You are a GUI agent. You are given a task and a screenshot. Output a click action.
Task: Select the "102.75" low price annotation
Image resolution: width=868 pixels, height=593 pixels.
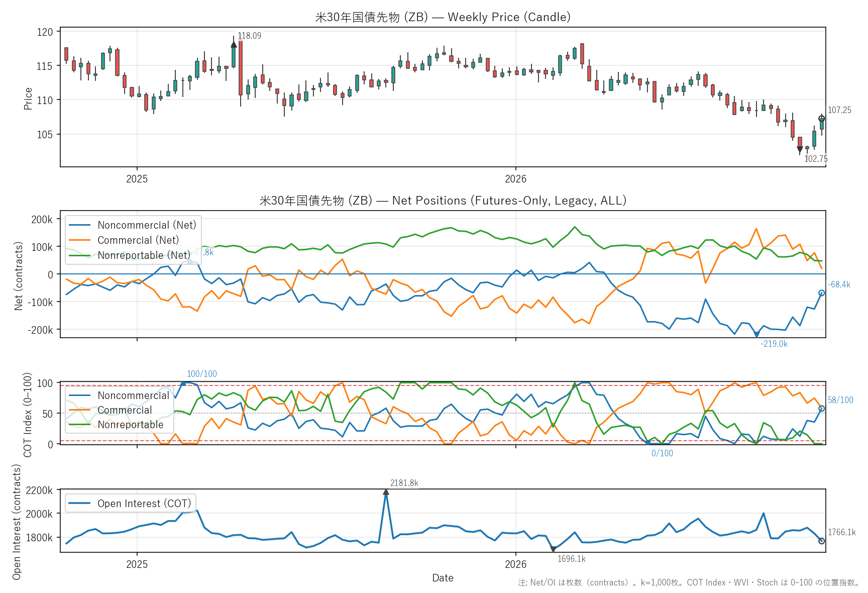click(816, 159)
